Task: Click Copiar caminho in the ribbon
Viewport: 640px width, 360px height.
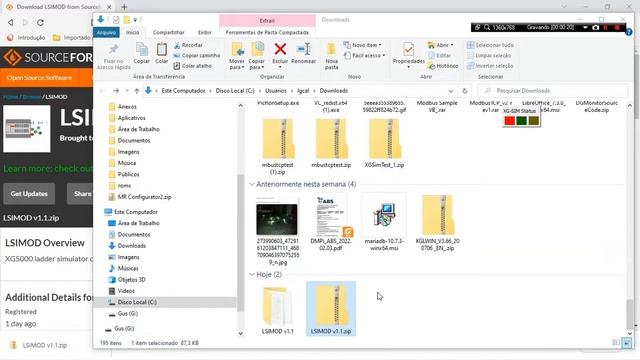Action: 197,56
